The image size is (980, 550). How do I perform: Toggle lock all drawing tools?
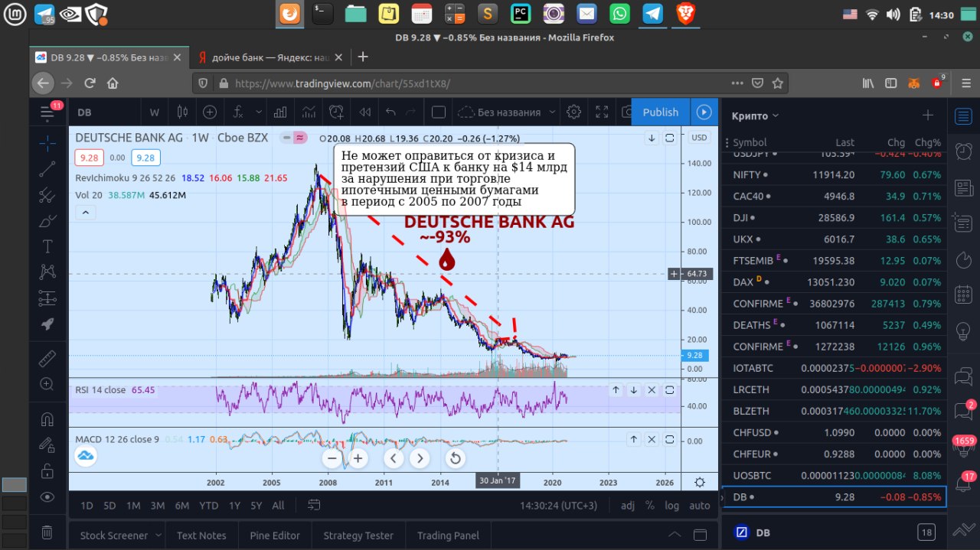click(47, 470)
